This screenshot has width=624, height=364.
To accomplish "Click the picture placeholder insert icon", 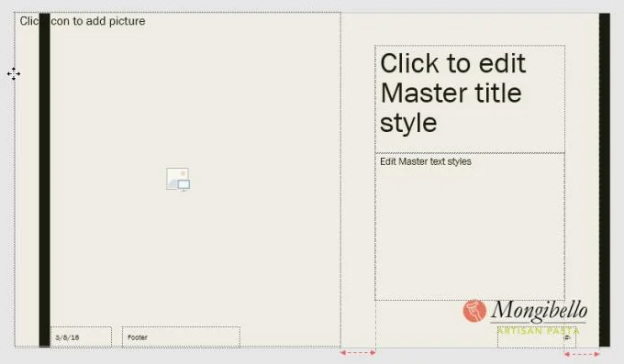I will point(178,179).
